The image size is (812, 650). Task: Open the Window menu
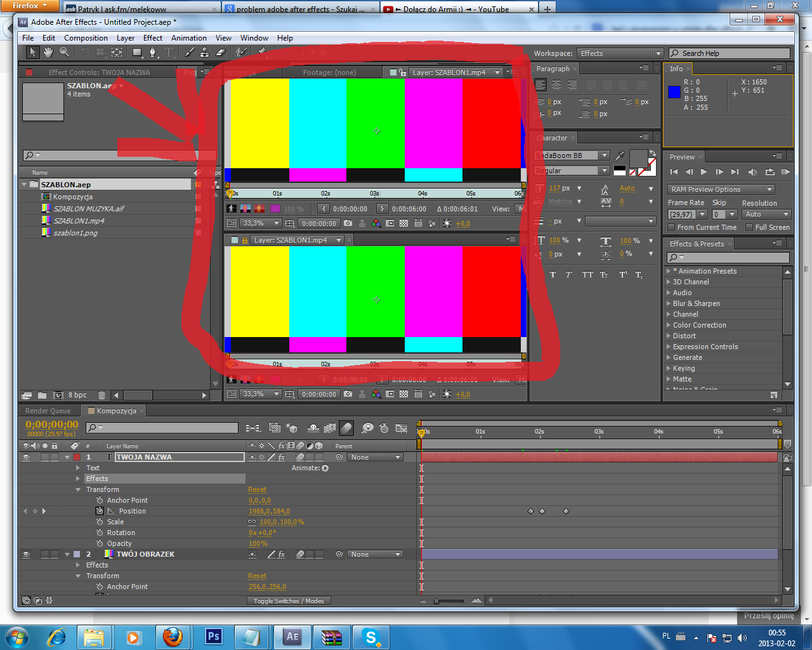[x=254, y=38]
